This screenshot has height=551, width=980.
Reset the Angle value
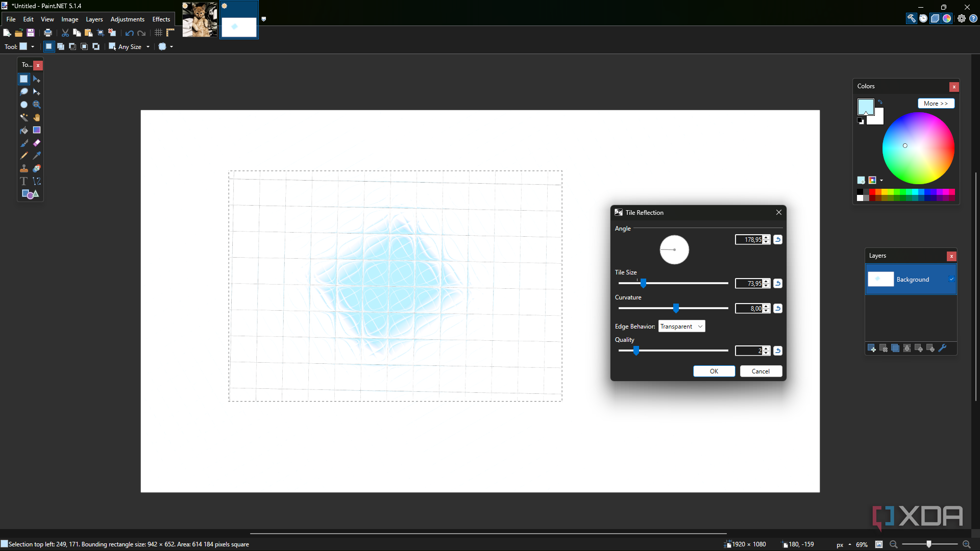778,240
